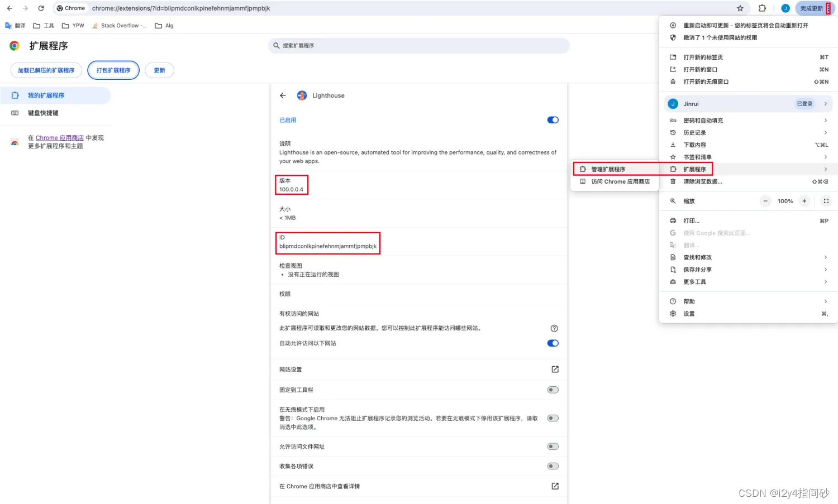Click the browser reload icon

click(41, 8)
